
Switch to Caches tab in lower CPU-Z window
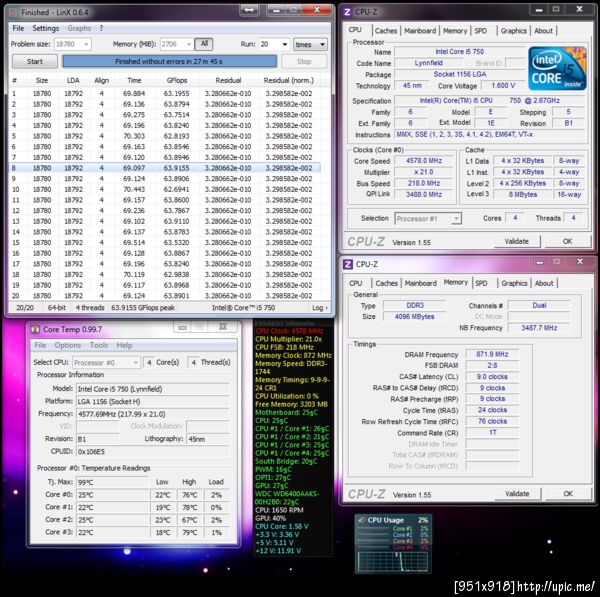click(386, 283)
